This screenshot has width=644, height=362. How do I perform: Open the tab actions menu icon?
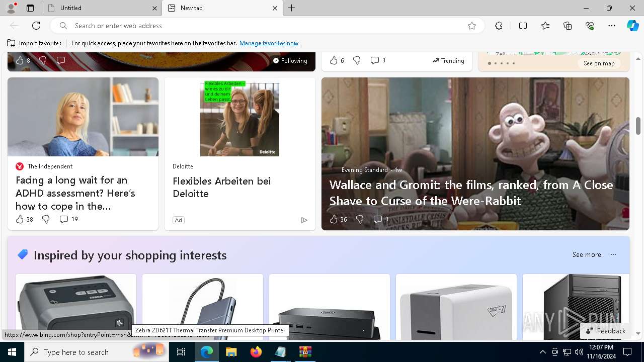click(30, 8)
